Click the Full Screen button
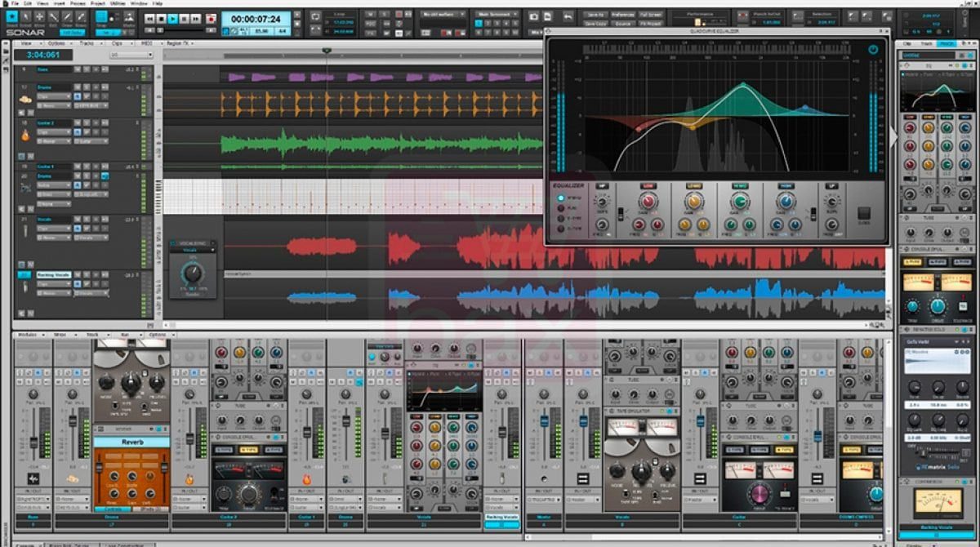 [651, 15]
